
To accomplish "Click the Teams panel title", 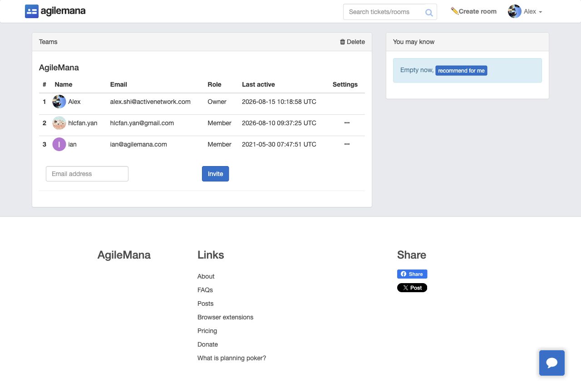I will [x=48, y=42].
